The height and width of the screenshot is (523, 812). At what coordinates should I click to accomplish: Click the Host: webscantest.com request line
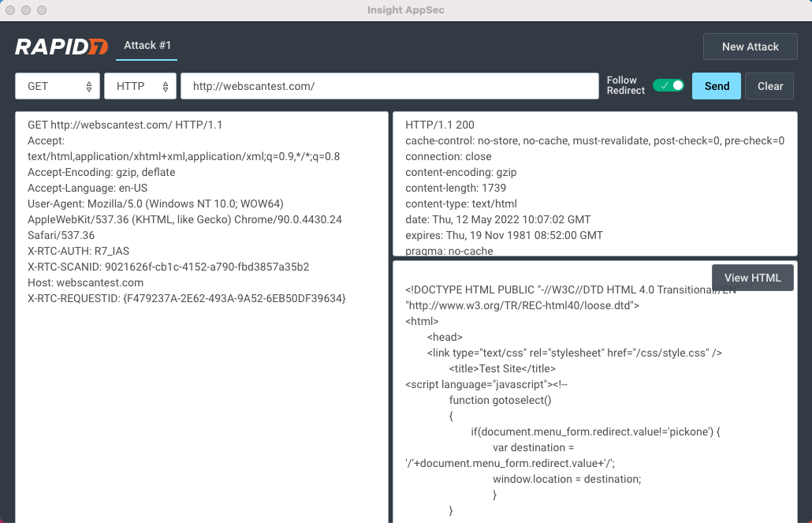click(x=85, y=282)
